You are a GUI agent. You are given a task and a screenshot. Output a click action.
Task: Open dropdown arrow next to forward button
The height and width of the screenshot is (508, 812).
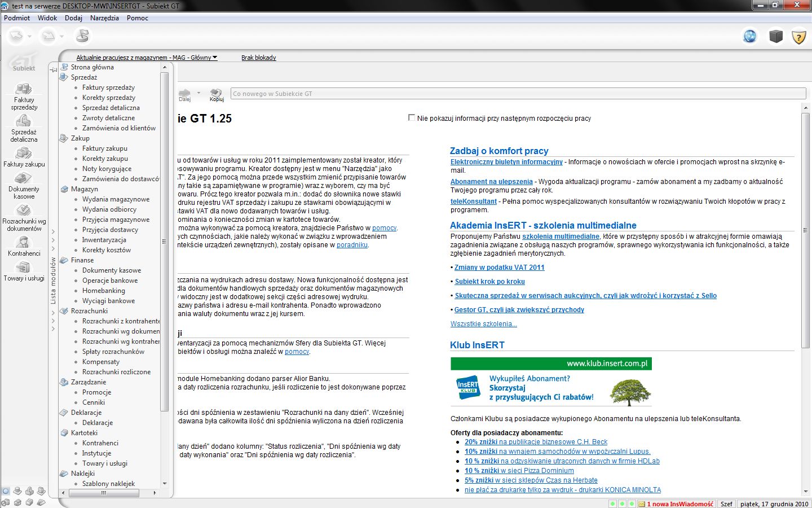(x=62, y=37)
